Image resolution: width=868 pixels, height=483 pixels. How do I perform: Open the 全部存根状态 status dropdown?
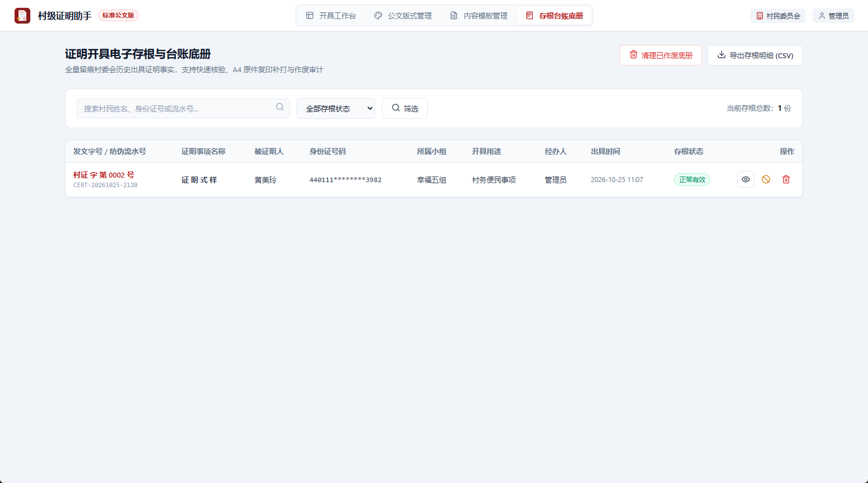click(336, 109)
